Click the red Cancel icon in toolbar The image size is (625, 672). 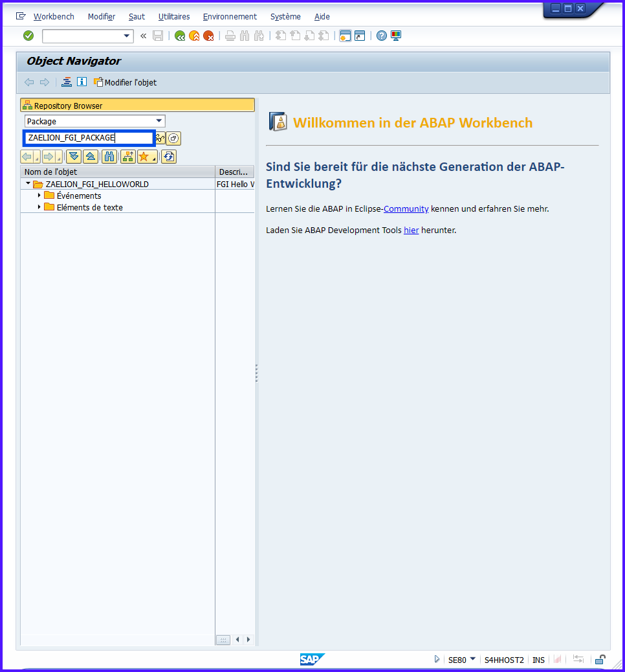[x=208, y=36]
